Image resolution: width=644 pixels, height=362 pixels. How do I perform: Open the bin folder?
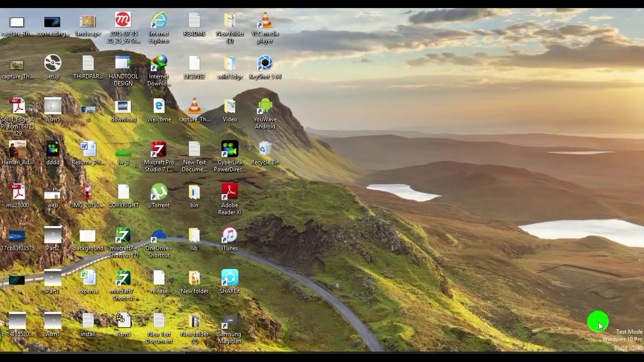pos(194,197)
